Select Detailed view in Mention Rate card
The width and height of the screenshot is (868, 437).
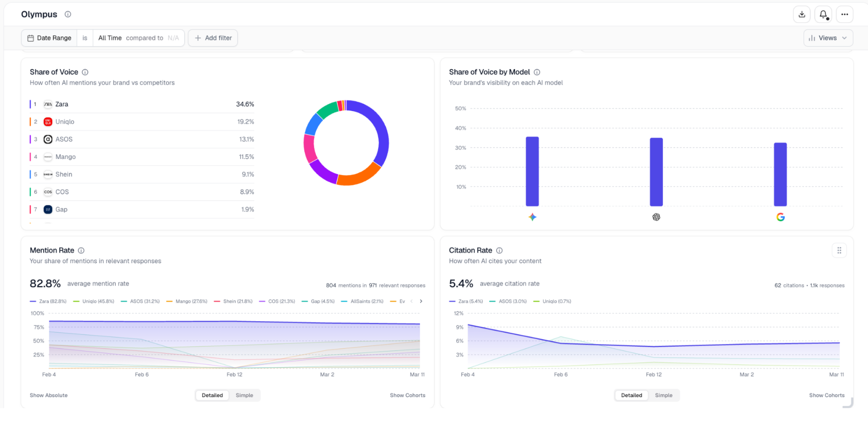coord(212,395)
